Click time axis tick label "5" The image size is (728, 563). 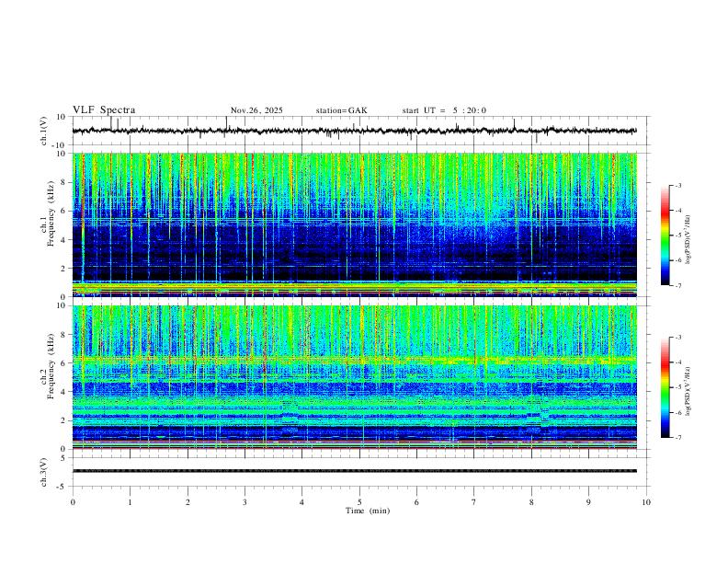click(359, 502)
